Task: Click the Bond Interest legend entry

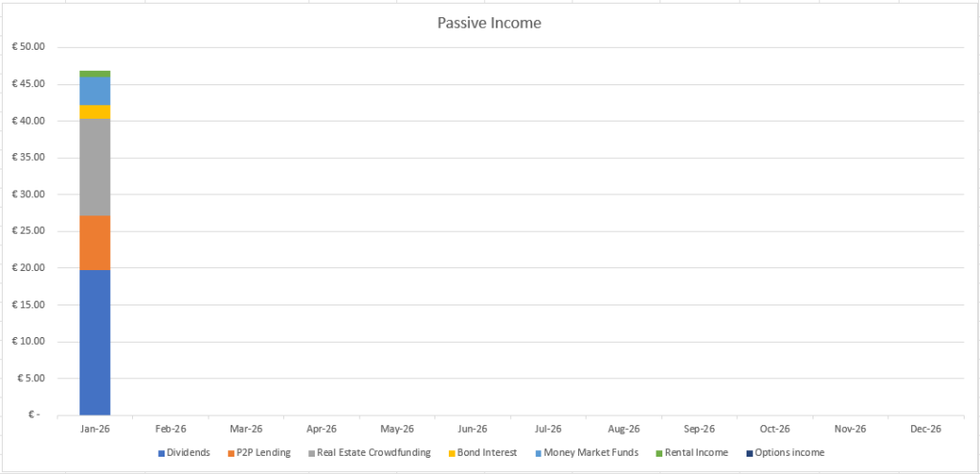Action: point(486,453)
